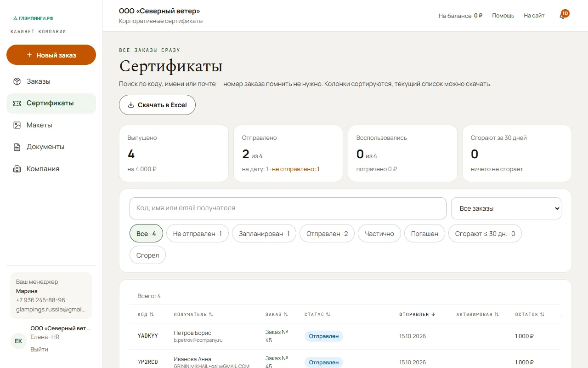Show only 'Погашен' certificates
Screen dimensions: 588x368
[424, 234]
